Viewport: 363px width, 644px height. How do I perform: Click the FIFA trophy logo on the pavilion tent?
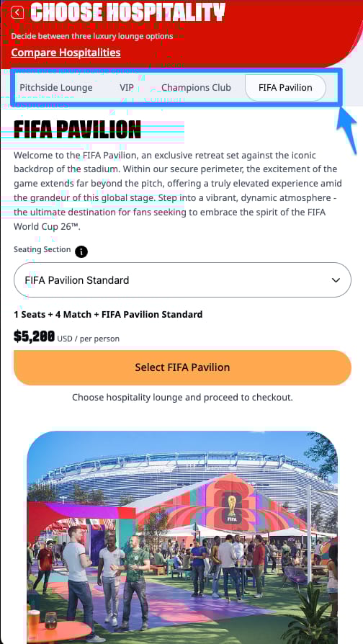tap(233, 509)
